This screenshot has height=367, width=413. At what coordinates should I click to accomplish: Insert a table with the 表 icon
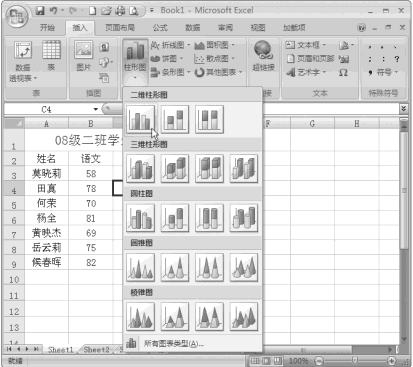51,56
